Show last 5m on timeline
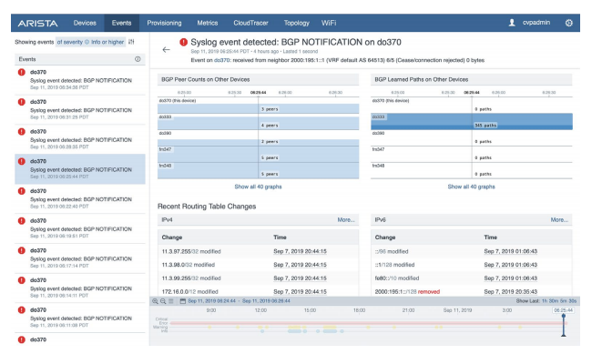The image size is (592, 364). pyautogui.click(x=563, y=301)
